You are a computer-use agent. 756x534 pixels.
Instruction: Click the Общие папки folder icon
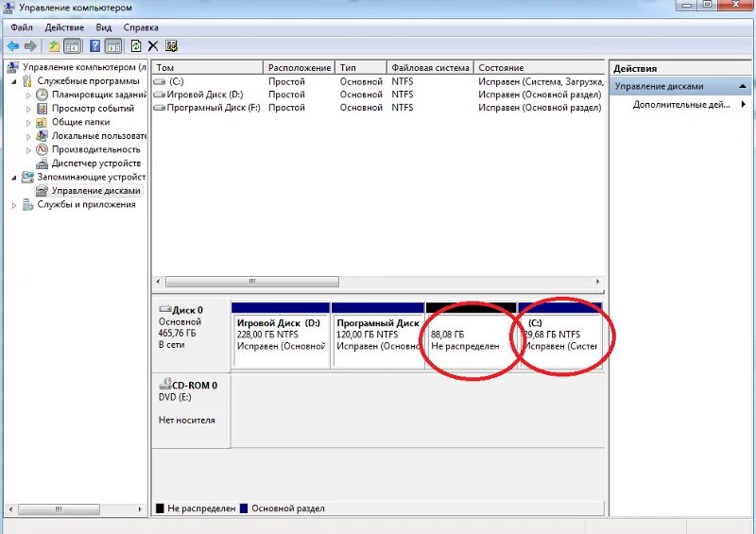tap(42, 122)
